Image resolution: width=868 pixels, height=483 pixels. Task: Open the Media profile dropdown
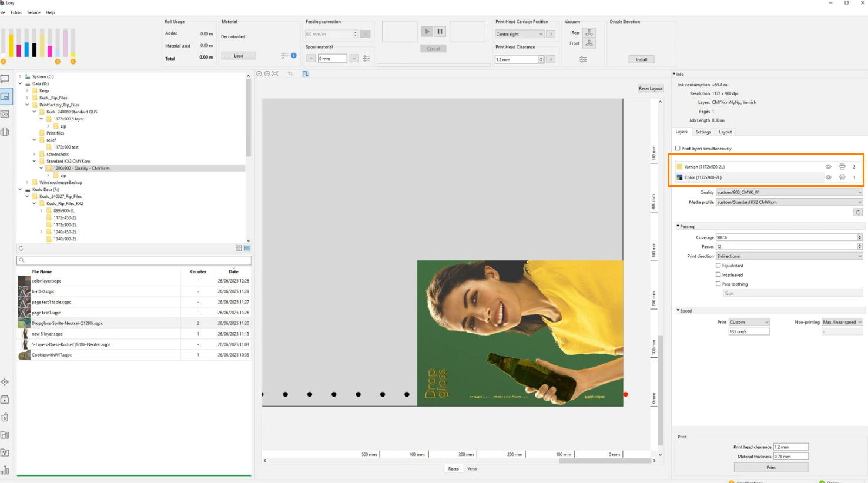pyautogui.click(x=789, y=202)
